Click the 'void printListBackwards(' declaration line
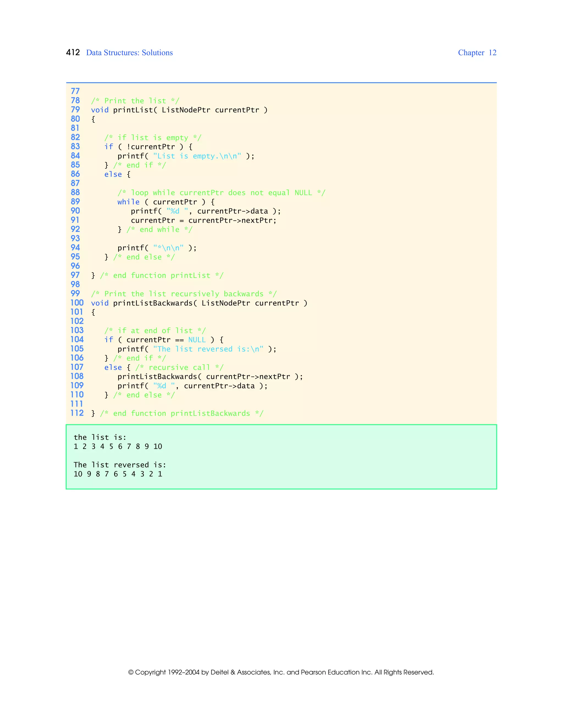Screen dimensions: 563x728 pyautogui.click(x=199, y=303)
